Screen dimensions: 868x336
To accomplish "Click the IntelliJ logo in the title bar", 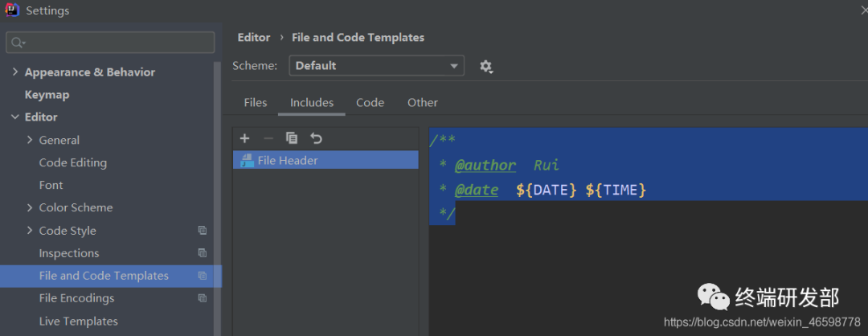I will point(12,10).
